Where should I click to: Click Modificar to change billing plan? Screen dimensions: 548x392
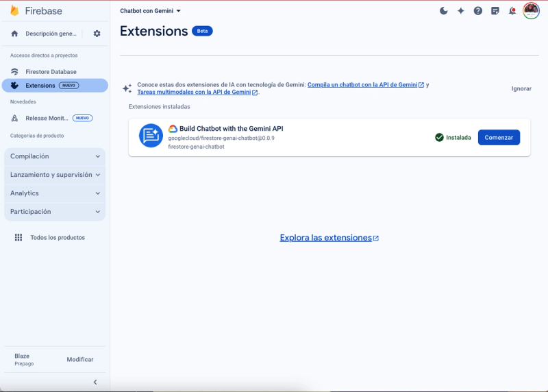80,360
